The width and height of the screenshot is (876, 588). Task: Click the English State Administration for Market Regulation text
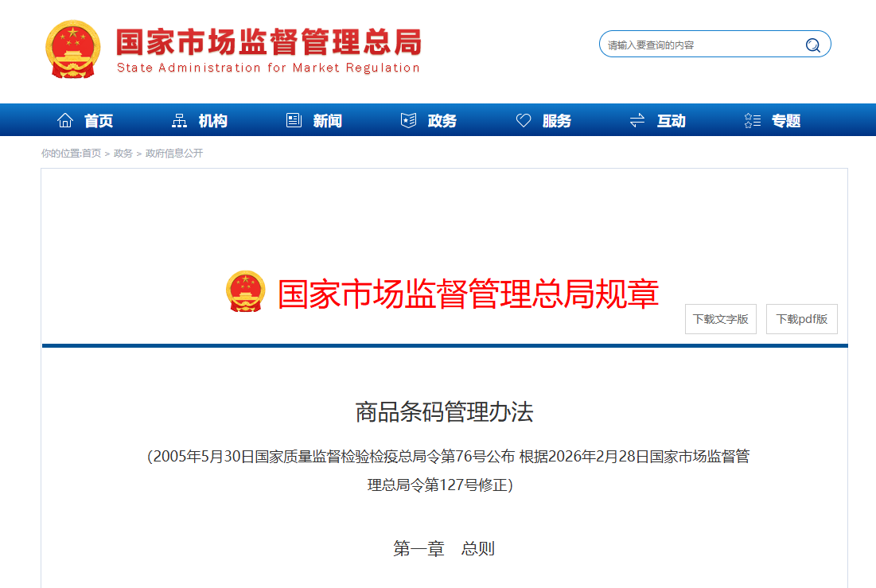(268, 68)
